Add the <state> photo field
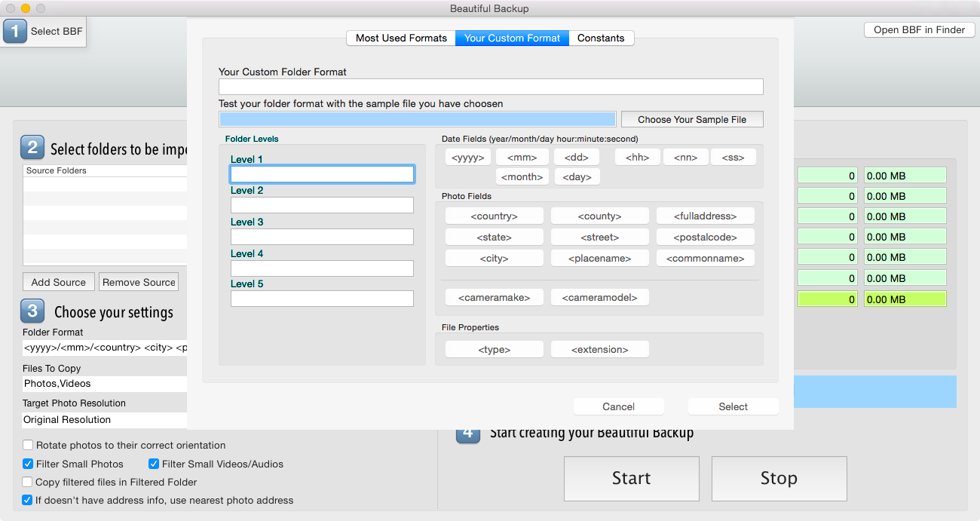This screenshot has height=521, width=980. point(495,237)
